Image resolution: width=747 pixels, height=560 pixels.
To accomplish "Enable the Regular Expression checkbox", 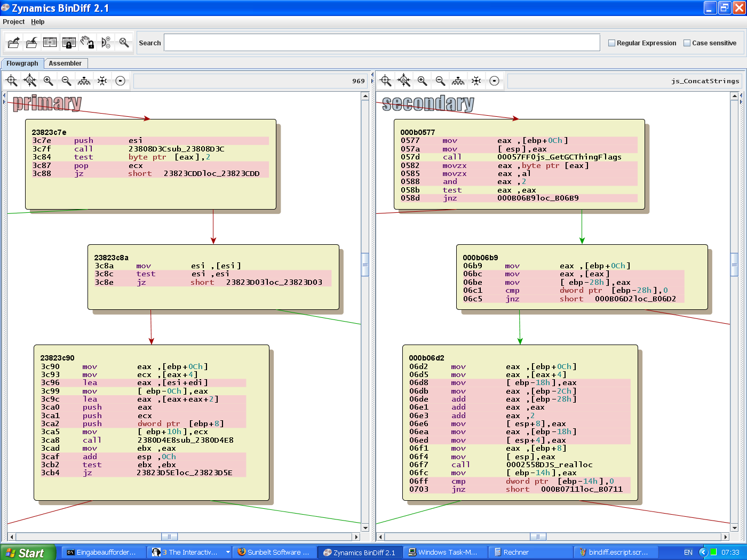I will point(611,43).
